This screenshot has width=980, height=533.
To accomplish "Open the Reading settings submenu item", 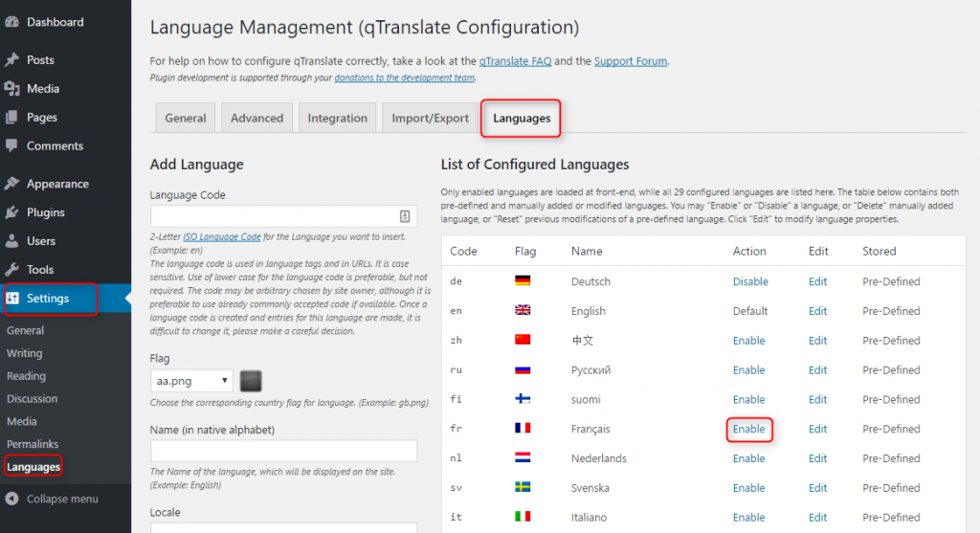I will pos(26,375).
